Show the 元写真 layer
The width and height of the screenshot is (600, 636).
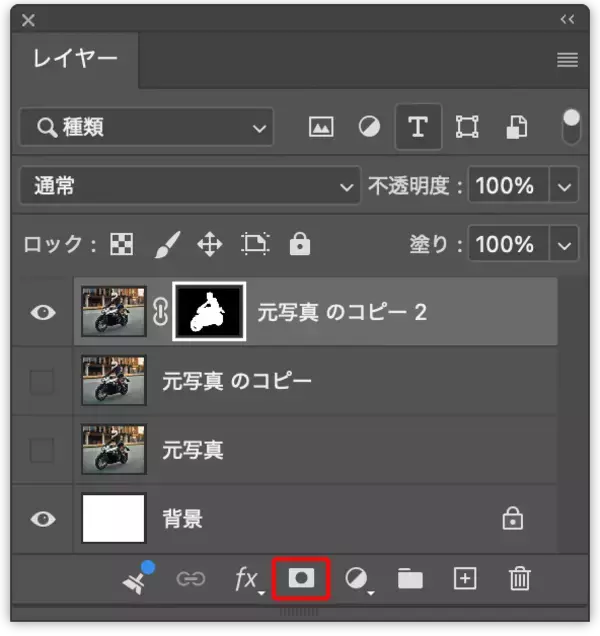pos(42,450)
